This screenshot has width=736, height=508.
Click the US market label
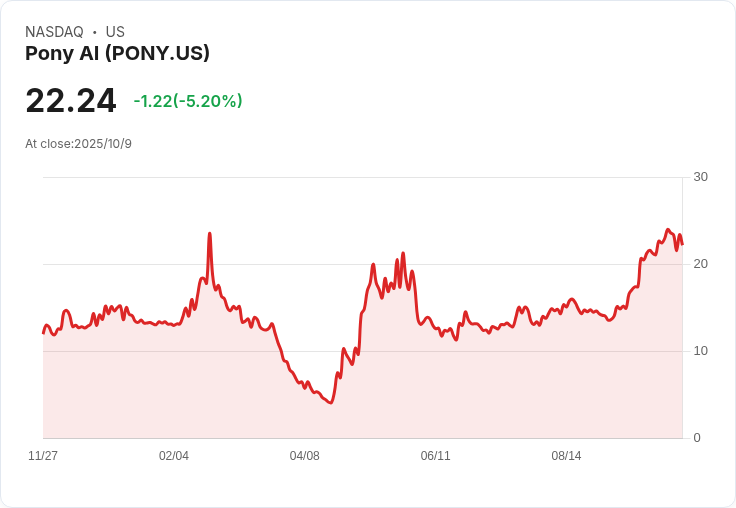115,32
